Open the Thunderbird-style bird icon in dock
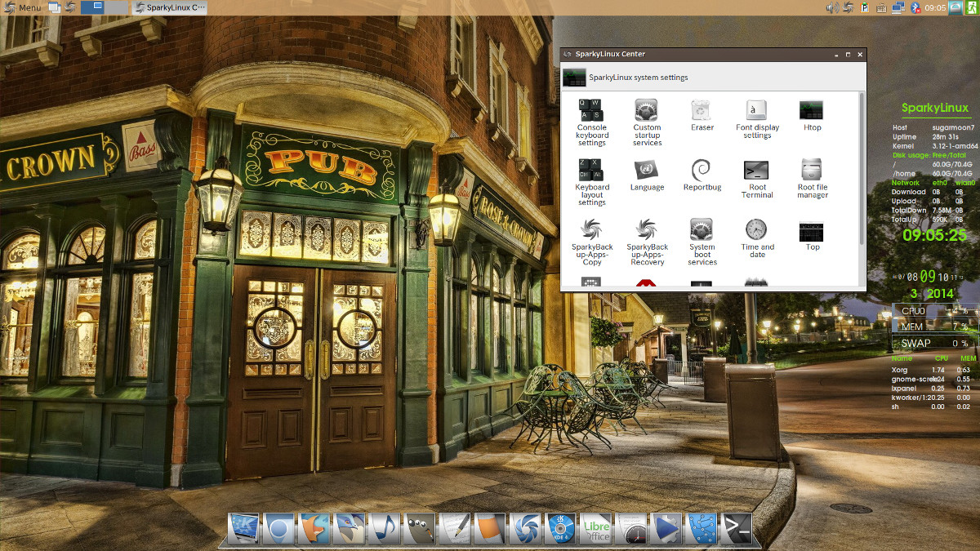 point(349,529)
